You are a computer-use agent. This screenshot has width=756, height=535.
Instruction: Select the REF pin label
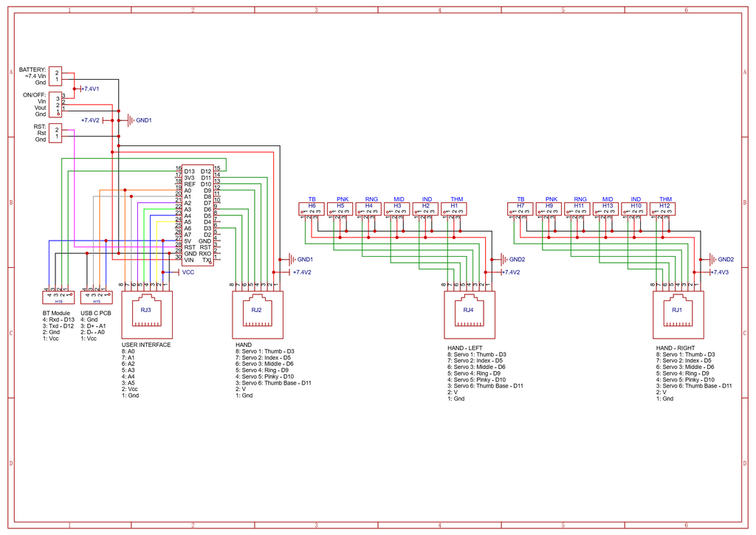coord(190,184)
